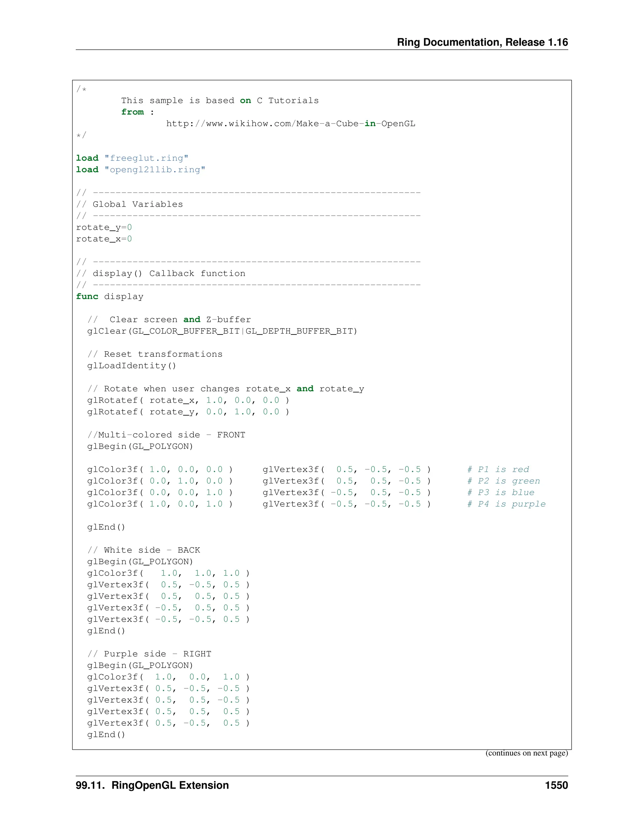The height and width of the screenshot is (833, 644).
Task: Click the wikihow Make-a-Cube-in-OpenGL URL
Action: 290,124
